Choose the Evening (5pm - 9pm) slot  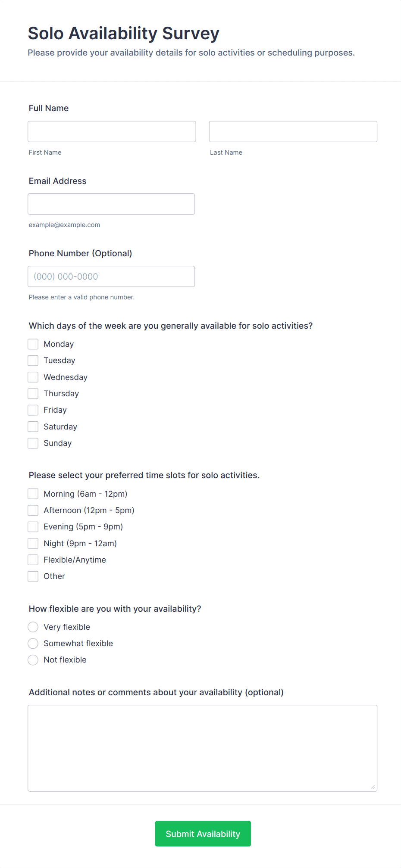[33, 527]
